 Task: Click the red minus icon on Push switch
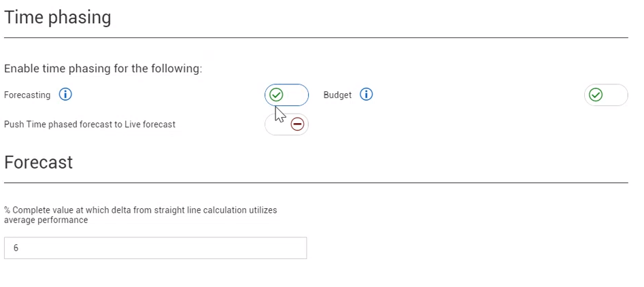point(297,124)
